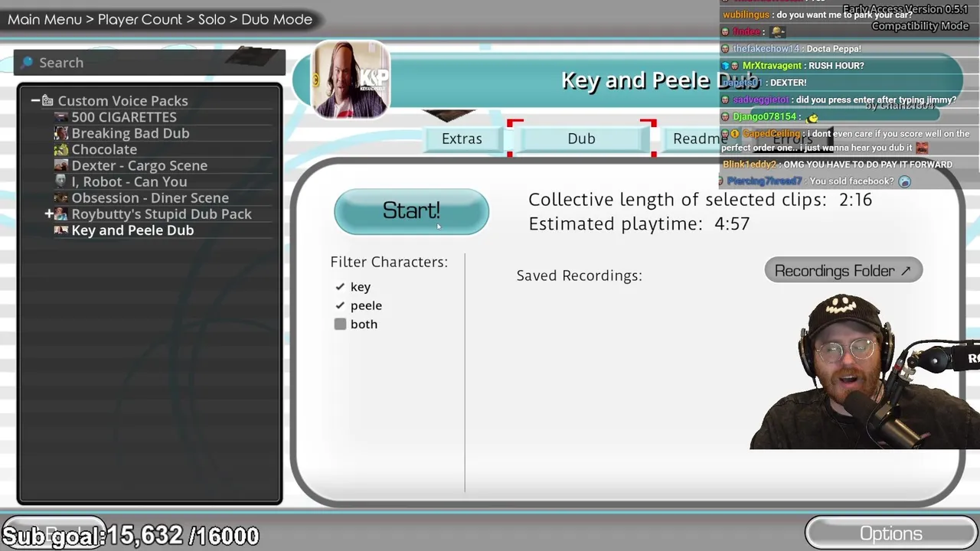The width and height of the screenshot is (980, 551).
Task: Enable the 'both' character filter checkbox
Action: tap(340, 324)
